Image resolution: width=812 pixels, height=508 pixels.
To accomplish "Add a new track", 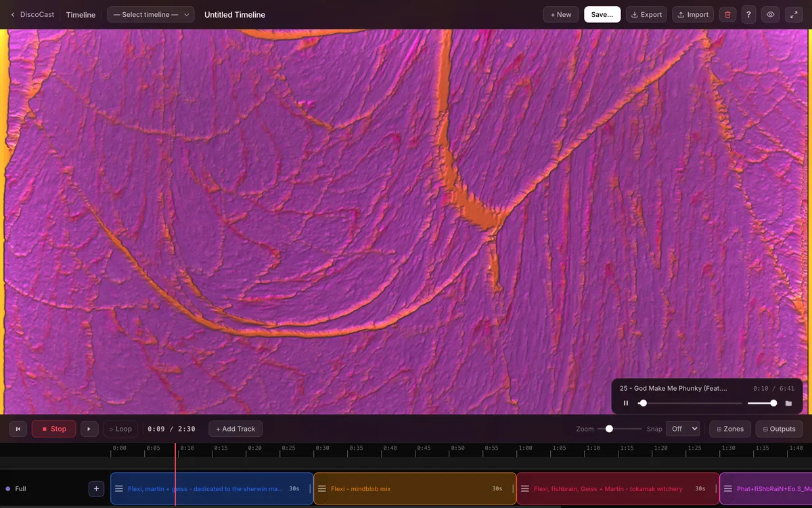I will click(x=235, y=429).
